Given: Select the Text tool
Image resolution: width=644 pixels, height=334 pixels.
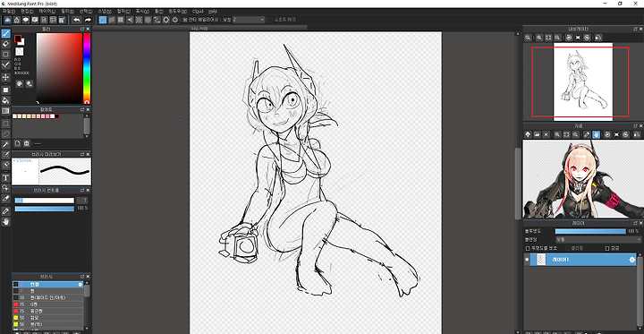Looking at the screenshot, I should 5,177.
